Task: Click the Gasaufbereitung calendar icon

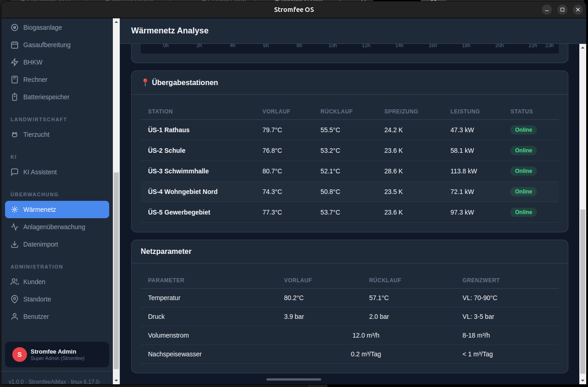Action: (15, 45)
